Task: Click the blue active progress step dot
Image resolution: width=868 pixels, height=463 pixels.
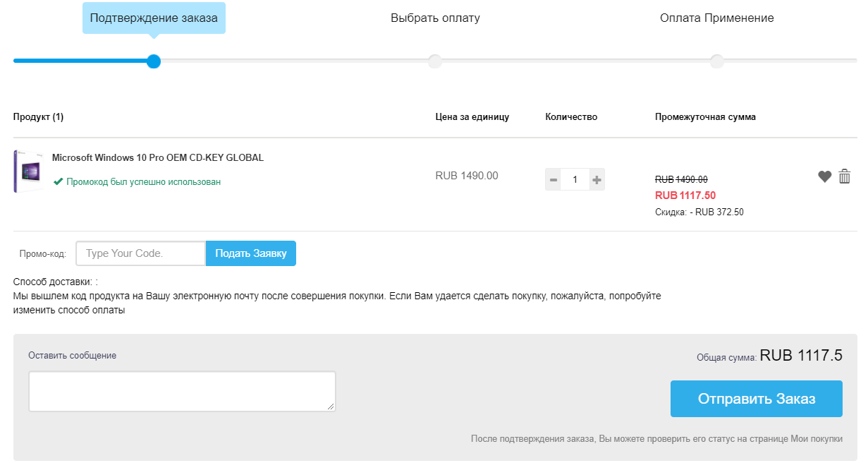Action: click(x=154, y=61)
